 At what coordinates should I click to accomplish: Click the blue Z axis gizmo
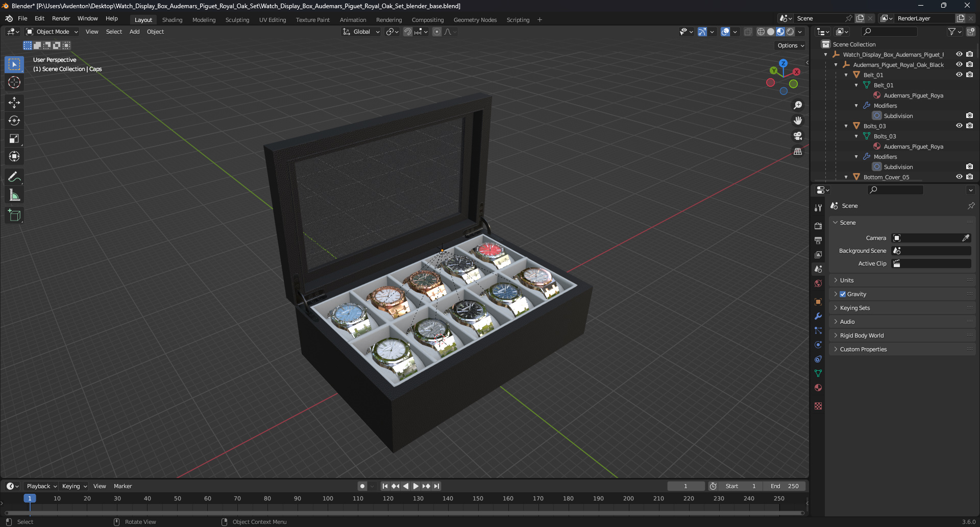[783, 63]
